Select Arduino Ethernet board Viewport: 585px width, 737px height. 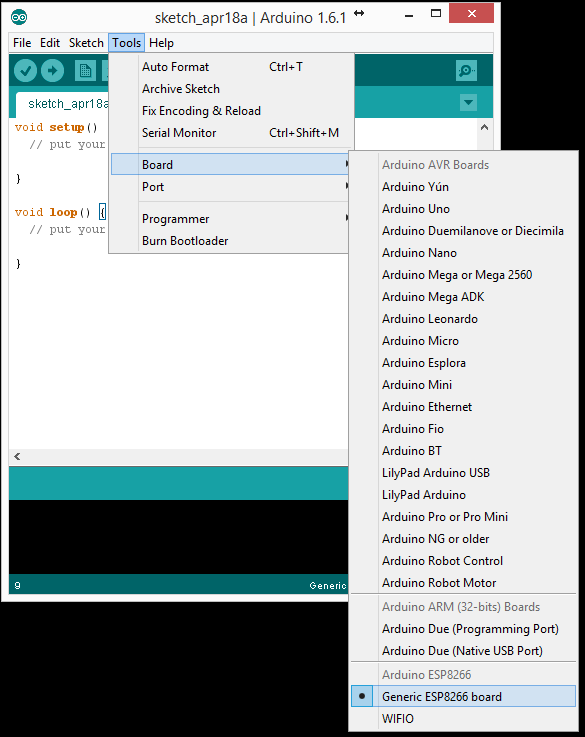tap(463, 407)
